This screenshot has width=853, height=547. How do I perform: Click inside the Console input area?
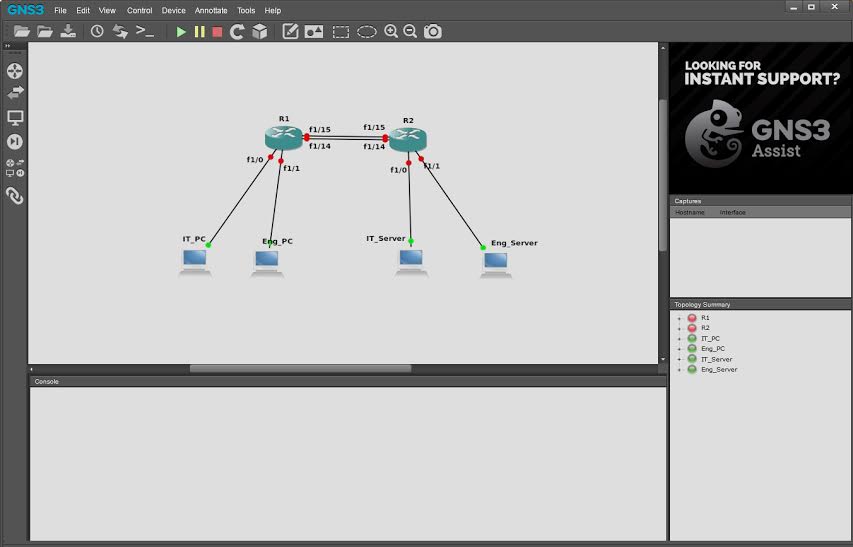(348, 463)
